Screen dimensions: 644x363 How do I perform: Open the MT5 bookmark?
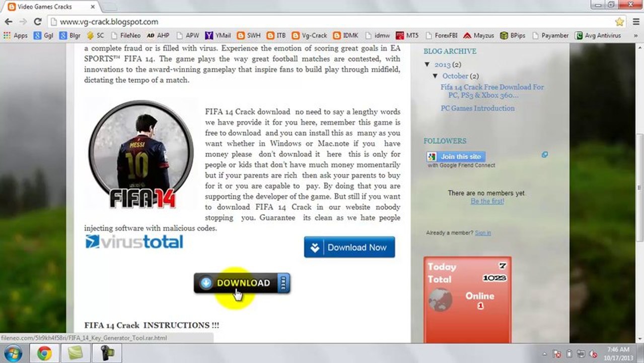pyautogui.click(x=407, y=36)
